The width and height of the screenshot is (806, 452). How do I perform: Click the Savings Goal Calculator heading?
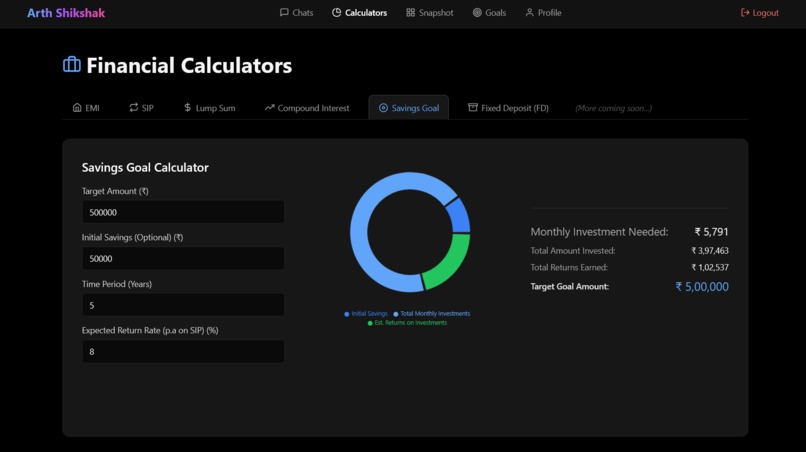coord(145,168)
